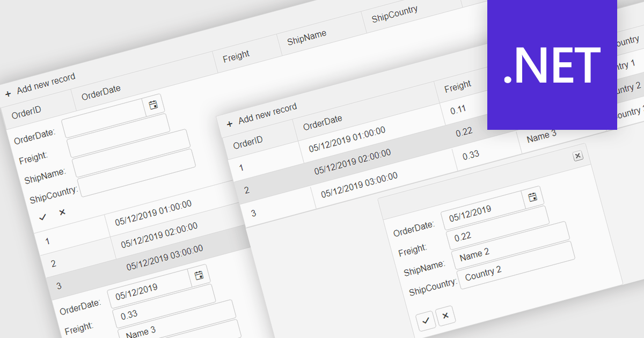
Task: Discard popup changes with the X button
Action: [x=445, y=316]
